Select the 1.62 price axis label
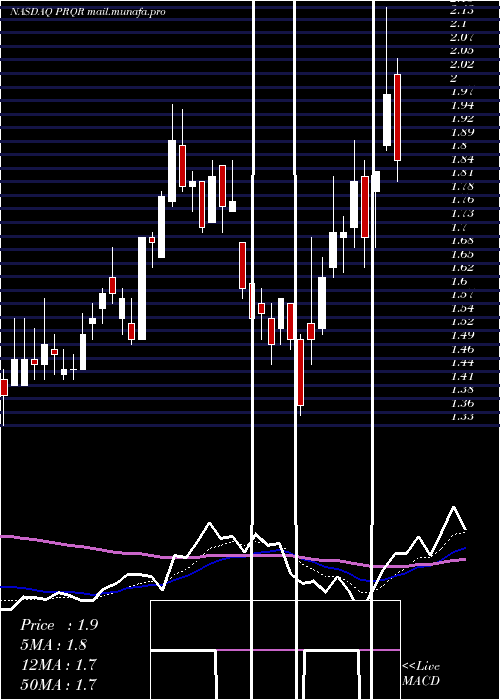 point(462,267)
